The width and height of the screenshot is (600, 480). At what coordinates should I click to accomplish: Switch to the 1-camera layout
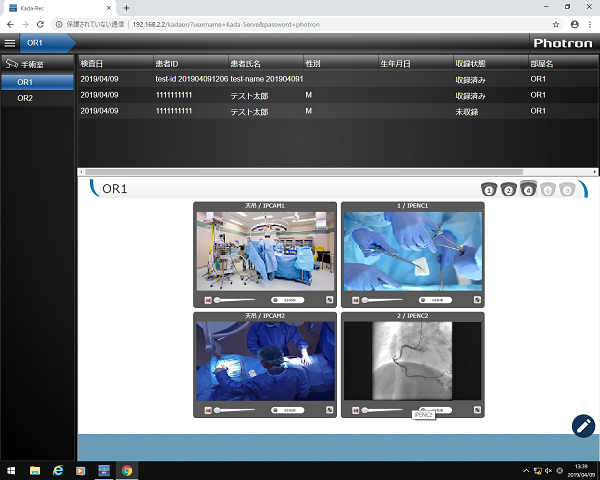[489, 190]
